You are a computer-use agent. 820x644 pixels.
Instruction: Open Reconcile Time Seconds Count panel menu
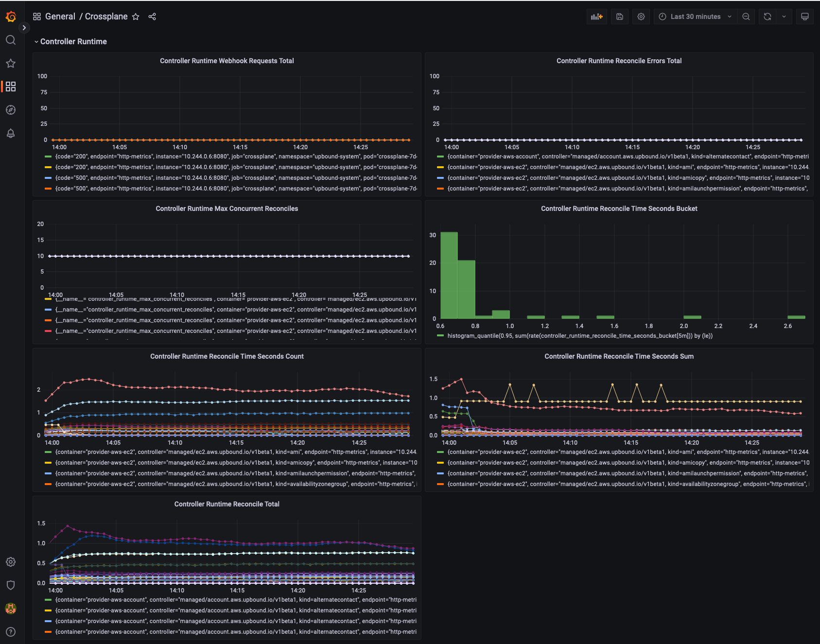227,356
